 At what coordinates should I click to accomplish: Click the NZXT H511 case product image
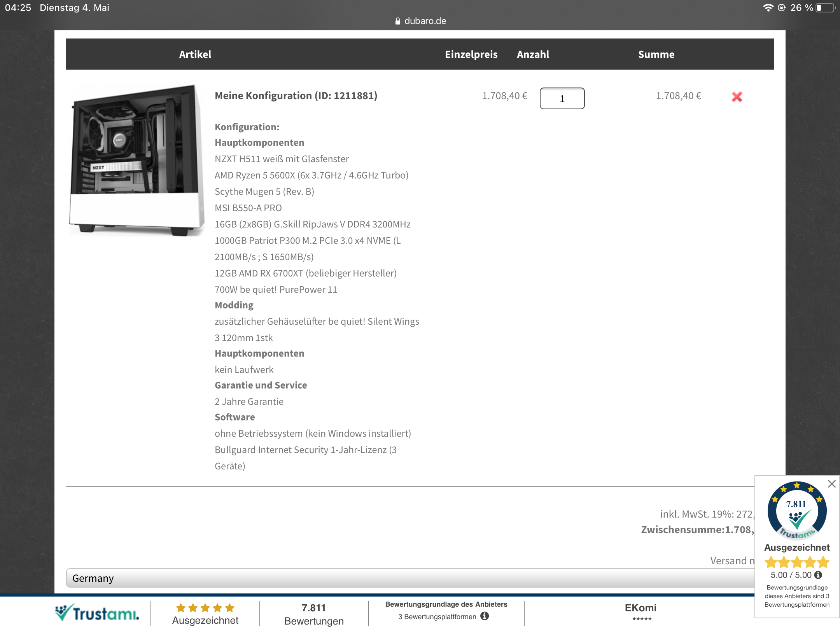(x=136, y=160)
